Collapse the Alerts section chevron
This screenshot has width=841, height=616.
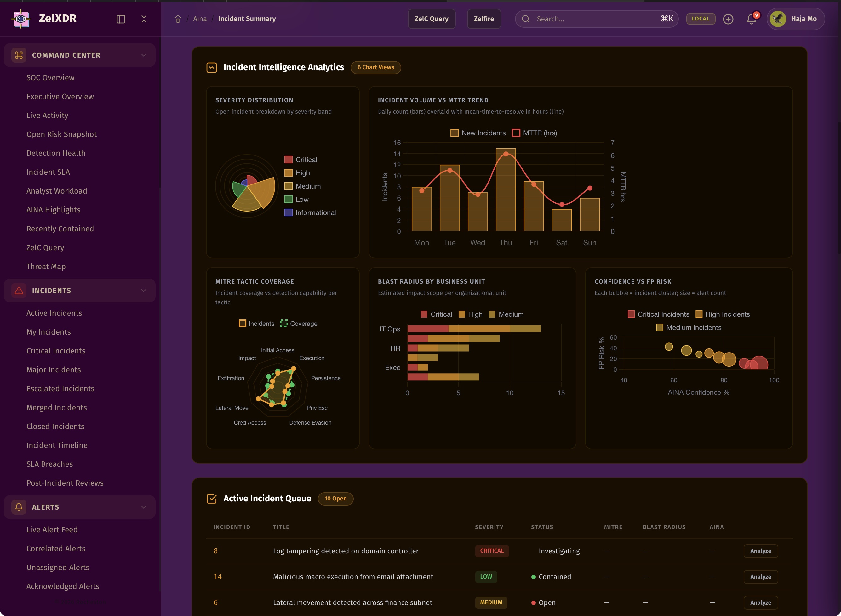(144, 507)
